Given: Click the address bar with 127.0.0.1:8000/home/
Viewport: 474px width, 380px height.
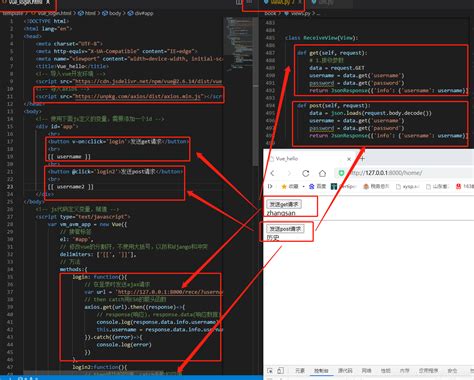Looking at the screenshot, I should 405,173.
